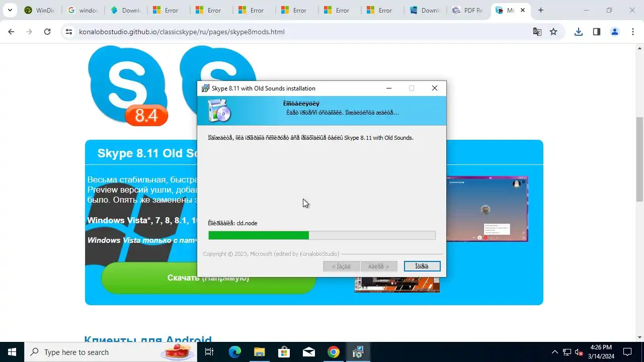Open the notification center icon
644x362 pixels.
point(627,352)
